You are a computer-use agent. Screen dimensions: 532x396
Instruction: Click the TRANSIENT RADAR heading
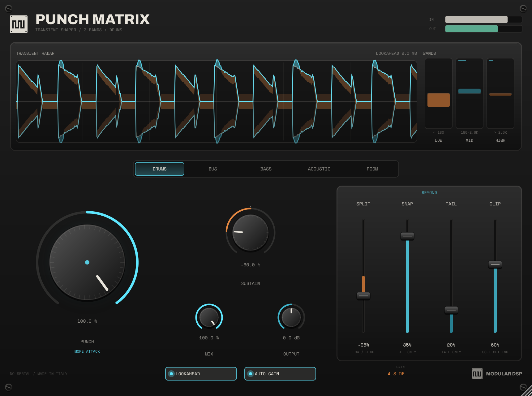coord(35,54)
